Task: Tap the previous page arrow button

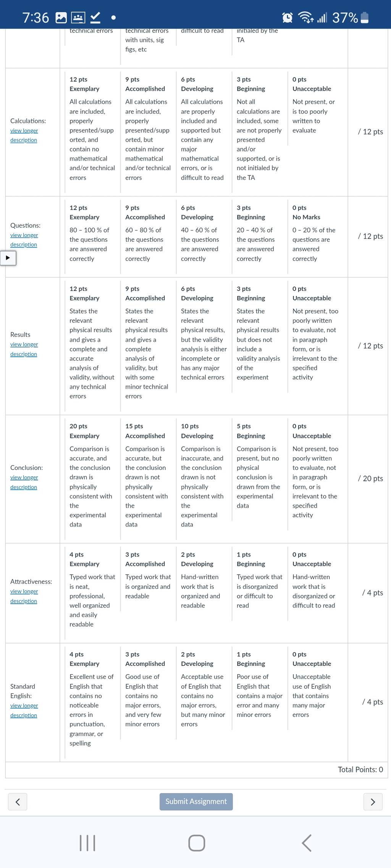Action: click(18, 802)
